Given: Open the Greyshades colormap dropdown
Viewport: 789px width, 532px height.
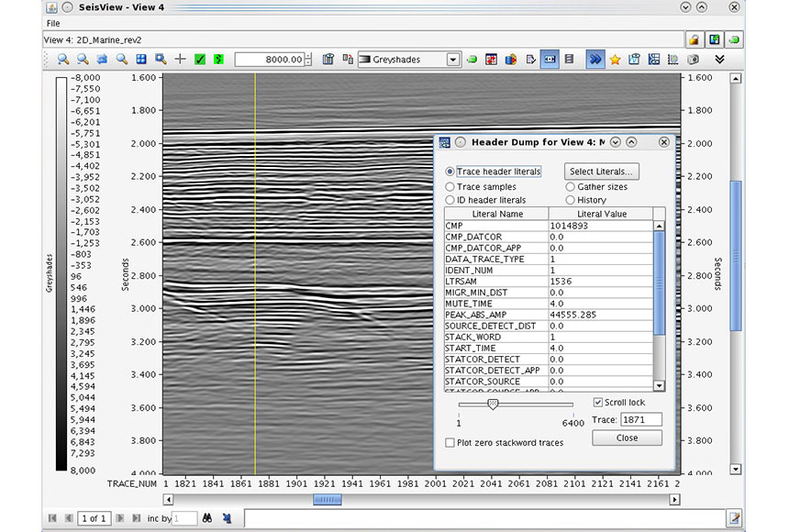Looking at the screenshot, I should pos(453,59).
